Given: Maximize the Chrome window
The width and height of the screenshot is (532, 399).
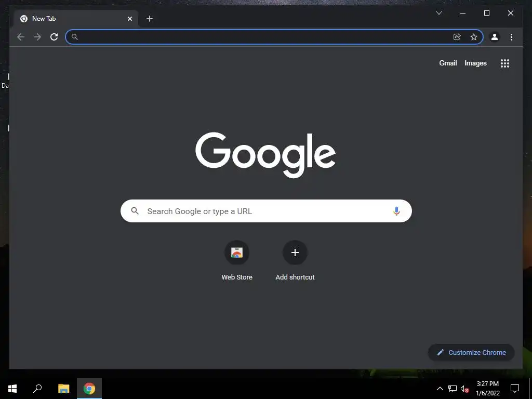Looking at the screenshot, I should [x=486, y=13].
